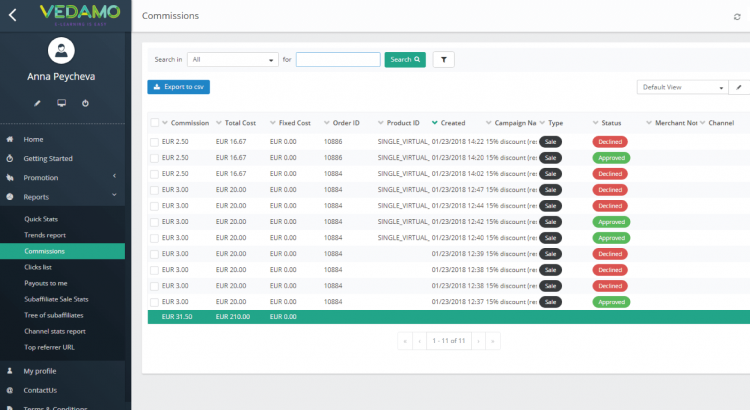Open the advanced filter funnel button
Screen dimensions: 750x410
point(443,60)
